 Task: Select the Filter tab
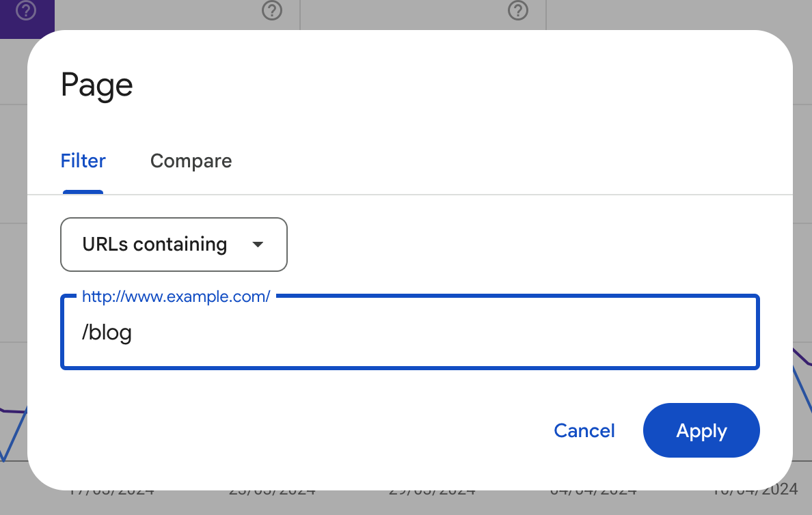pyautogui.click(x=83, y=161)
